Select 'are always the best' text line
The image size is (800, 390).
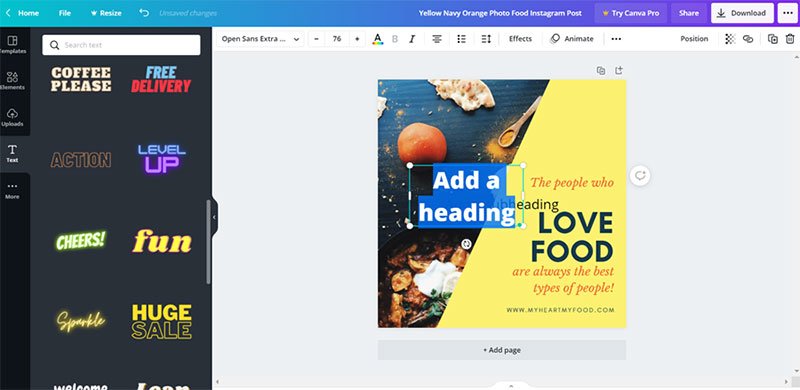(563, 271)
